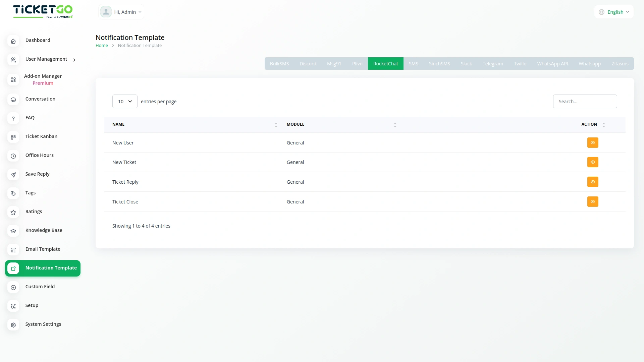Viewport: 644px width, 362px height.
Task: Open Ticket Kanban board icon
Action: (13, 137)
